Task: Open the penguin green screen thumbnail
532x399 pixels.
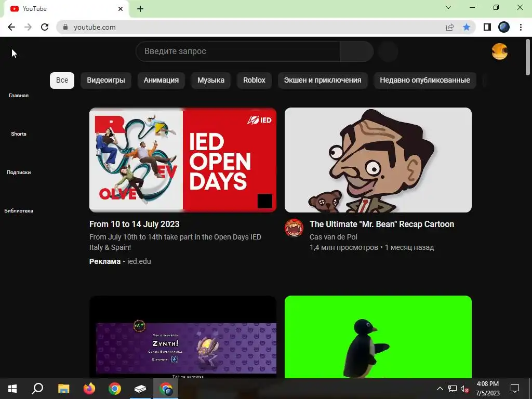Action: pyautogui.click(x=378, y=337)
